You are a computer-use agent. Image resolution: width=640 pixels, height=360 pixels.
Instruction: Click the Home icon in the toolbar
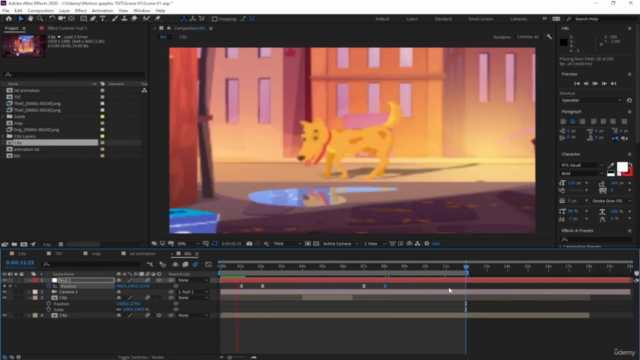(x=9, y=19)
